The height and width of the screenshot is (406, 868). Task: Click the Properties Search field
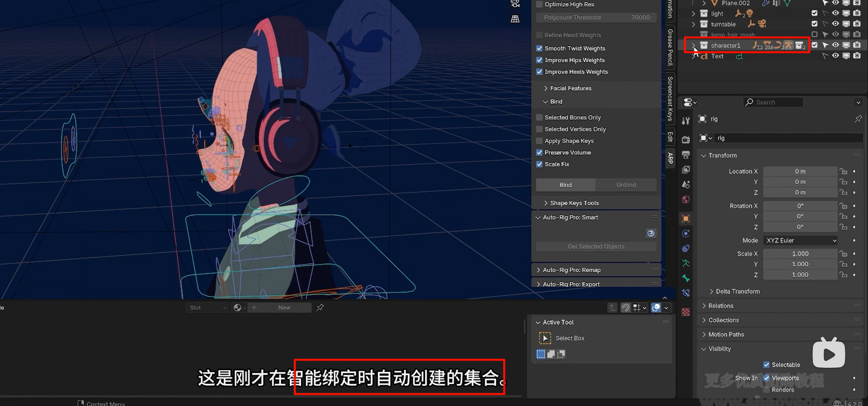point(773,102)
